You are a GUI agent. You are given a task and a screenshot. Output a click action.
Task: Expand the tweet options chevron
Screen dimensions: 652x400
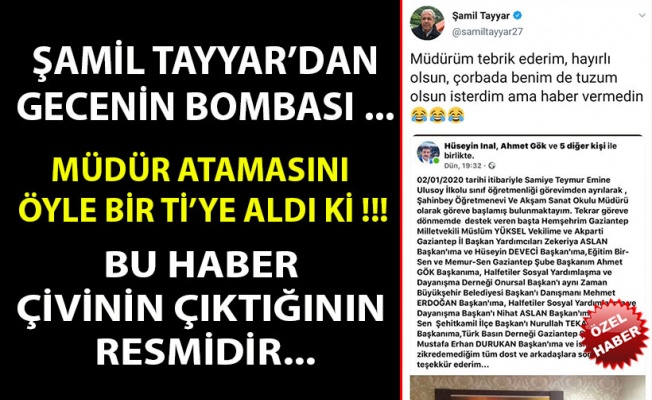(x=642, y=16)
